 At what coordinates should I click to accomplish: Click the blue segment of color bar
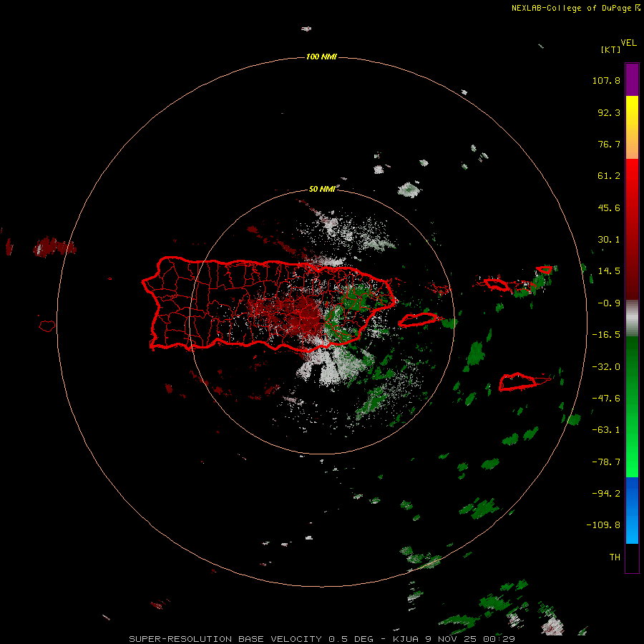coord(632,510)
